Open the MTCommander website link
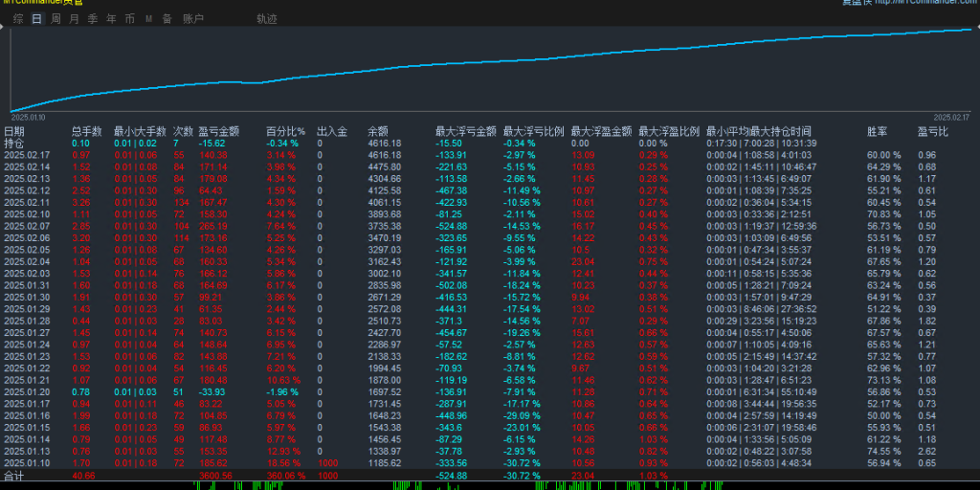Viewport: 980px width, 490px height. coord(920,3)
